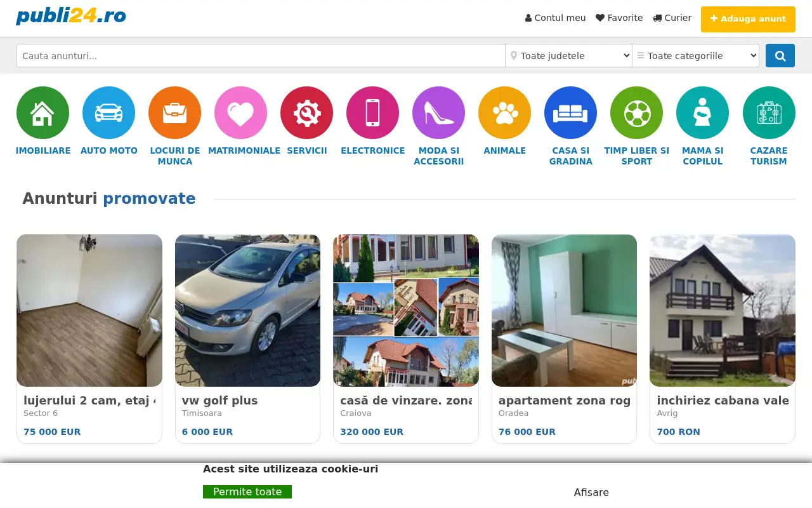Focus the Cauta anunturi search field
This screenshot has width=812, height=508.
pyautogui.click(x=261, y=56)
